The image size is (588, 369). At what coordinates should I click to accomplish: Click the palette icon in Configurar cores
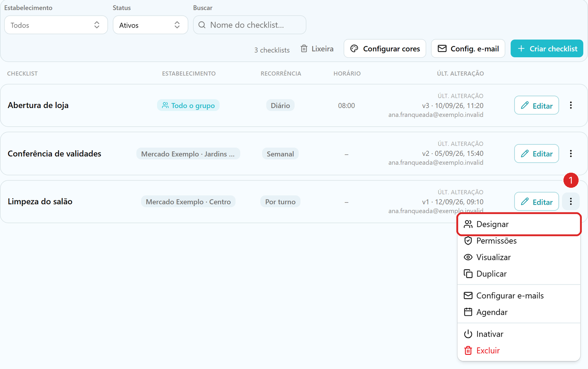[354, 49]
